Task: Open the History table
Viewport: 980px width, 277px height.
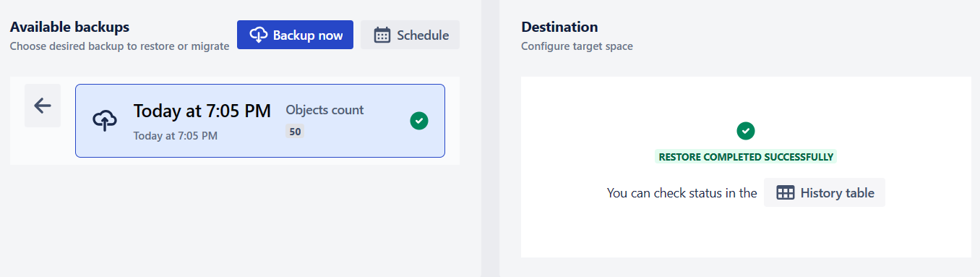Action: pyautogui.click(x=825, y=193)
